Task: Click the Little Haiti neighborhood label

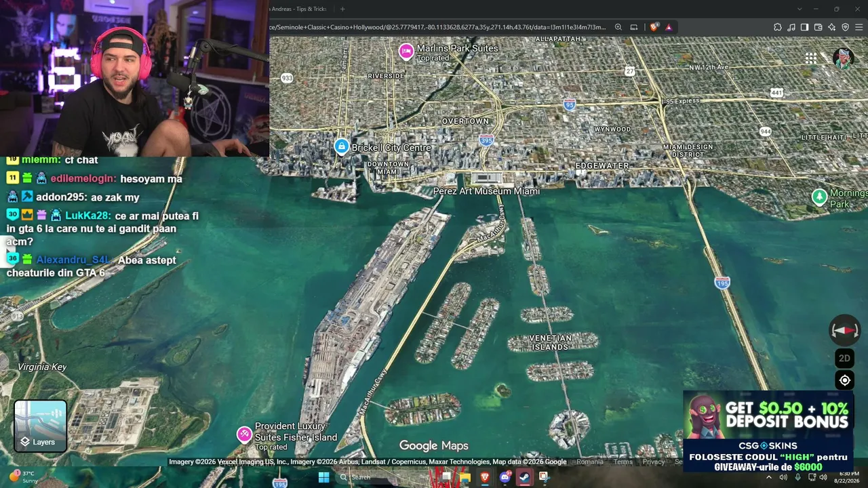Action: 825,137
